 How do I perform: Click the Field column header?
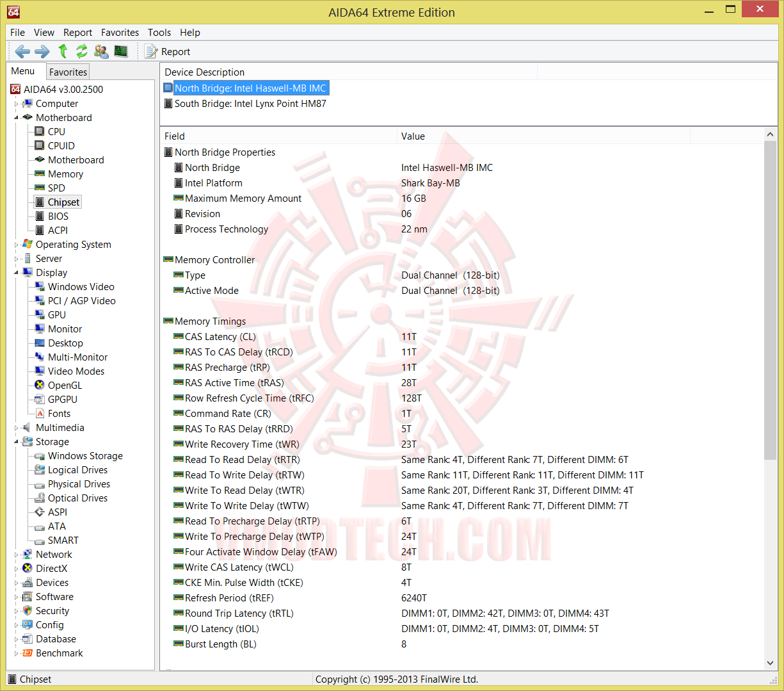pos(278,136)
